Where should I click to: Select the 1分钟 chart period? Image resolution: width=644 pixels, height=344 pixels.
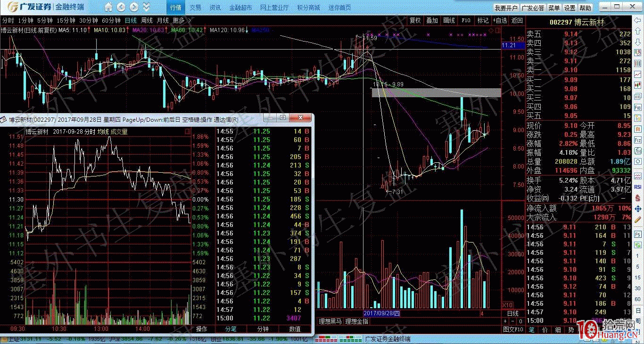[x=25, y=20]
